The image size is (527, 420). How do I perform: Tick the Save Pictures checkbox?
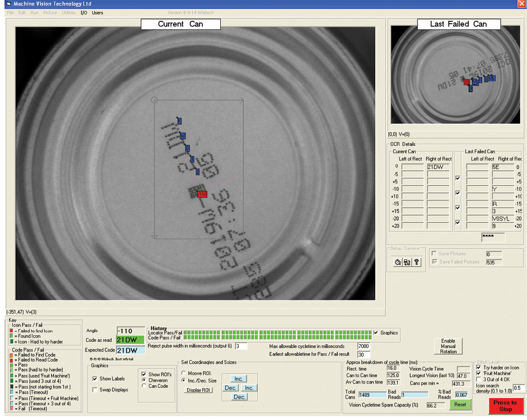[x=434, y=253]
